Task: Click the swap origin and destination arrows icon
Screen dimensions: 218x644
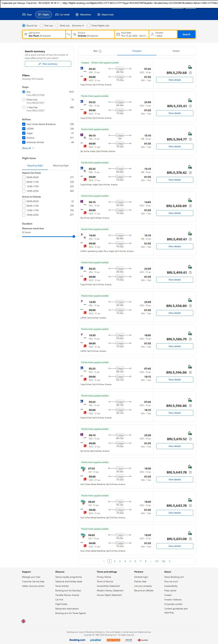Action: 69,34
